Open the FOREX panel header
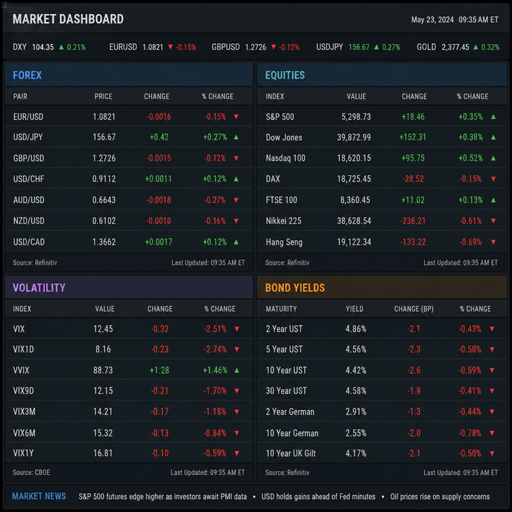The image size is (512, 512). (129, 75)
